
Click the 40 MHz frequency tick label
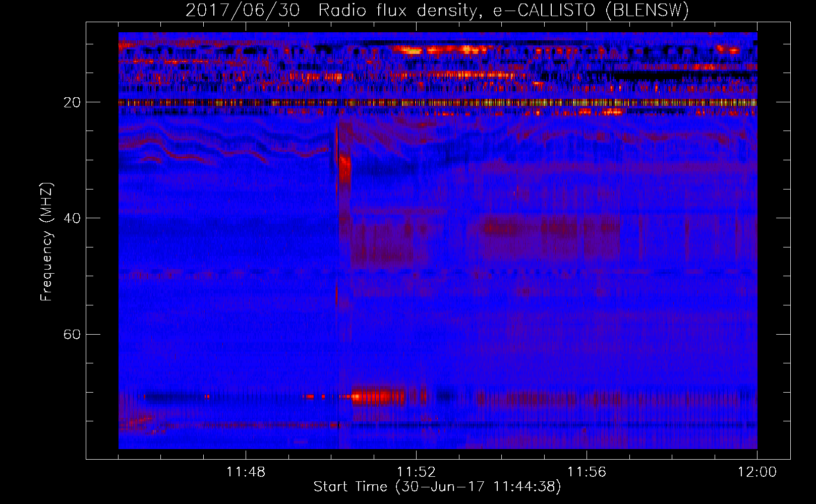72,218
